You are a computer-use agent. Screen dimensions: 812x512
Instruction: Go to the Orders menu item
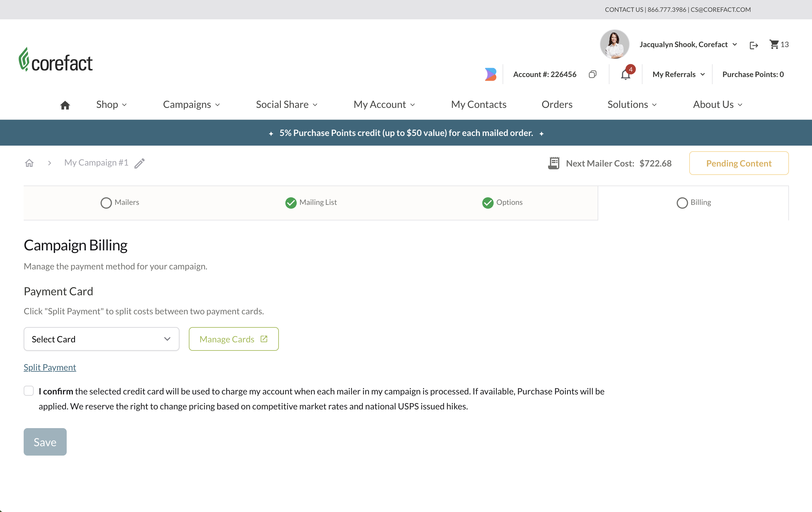pyautogui.click(x=557, y=105)
